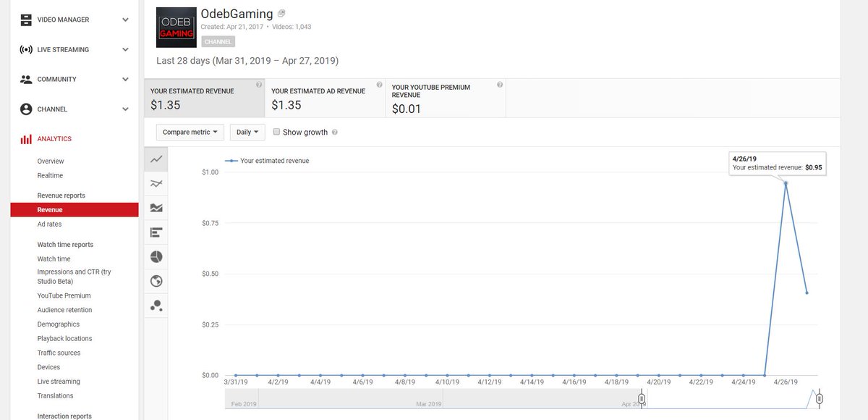Open the Ad rates report
Image resolution: width=868 pixels, height=420 pixels.
click(x=49, y=224)
